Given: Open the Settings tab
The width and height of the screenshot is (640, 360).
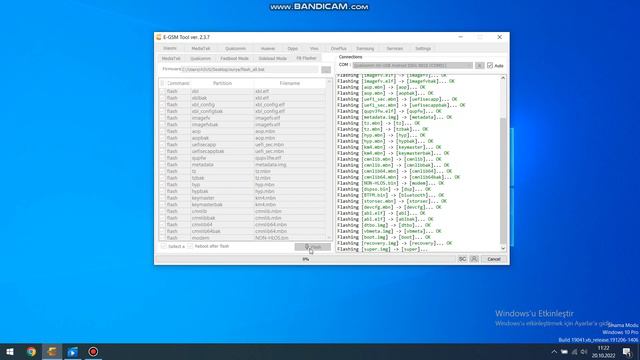Looking at the screenshot, I should point(423,49).
